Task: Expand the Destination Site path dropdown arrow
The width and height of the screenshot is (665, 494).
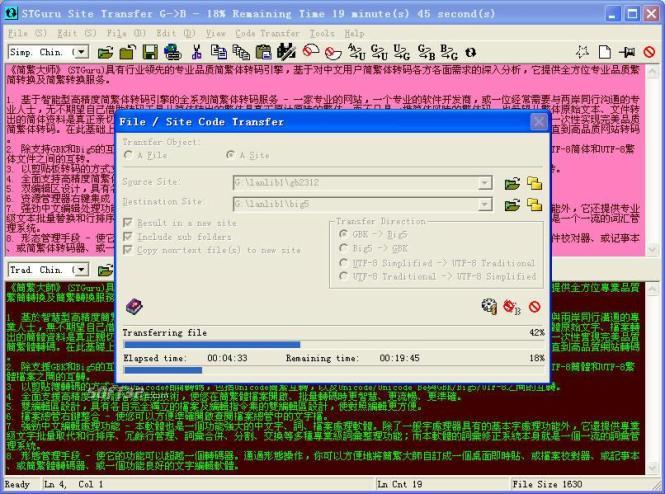Action: click(484, 204)
